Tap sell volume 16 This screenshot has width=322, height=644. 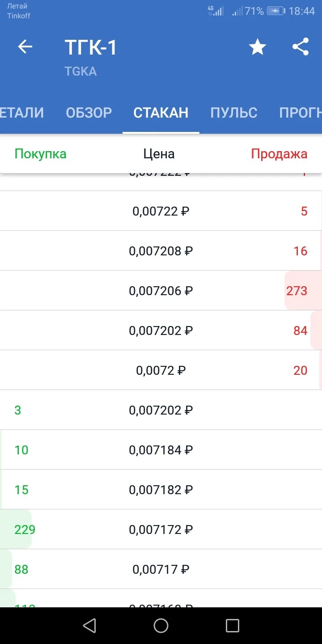tap(301, 251)
